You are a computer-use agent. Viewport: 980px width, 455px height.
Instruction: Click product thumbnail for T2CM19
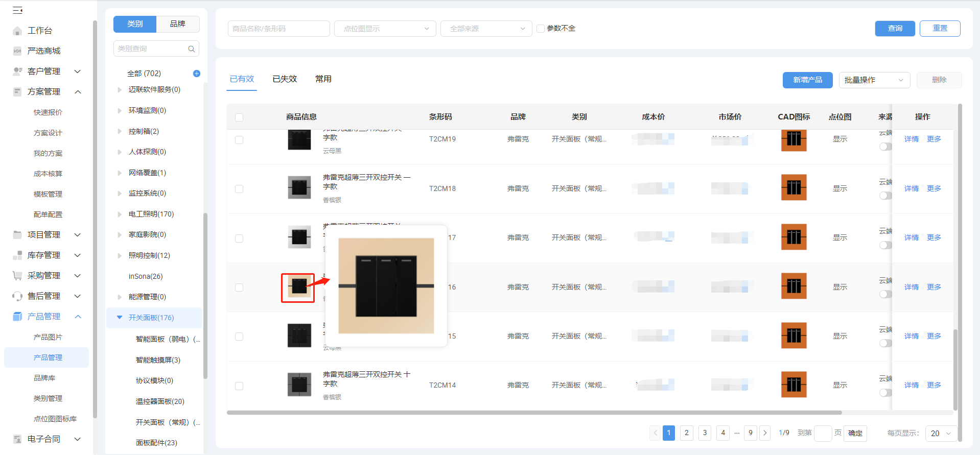299,140
